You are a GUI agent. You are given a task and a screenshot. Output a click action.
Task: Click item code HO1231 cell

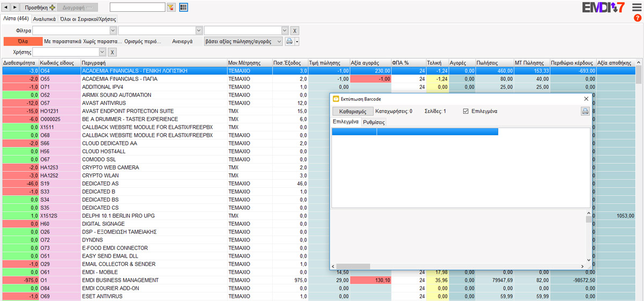tap(60, 111)
